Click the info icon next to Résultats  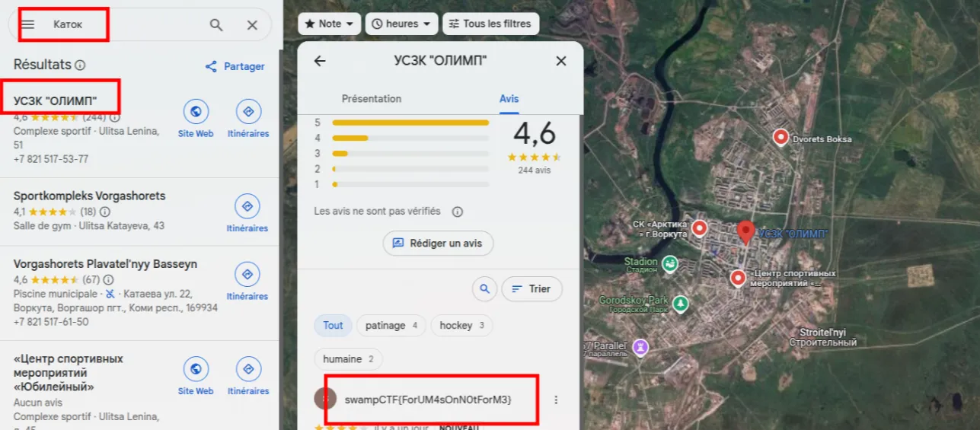pos(80,65)
